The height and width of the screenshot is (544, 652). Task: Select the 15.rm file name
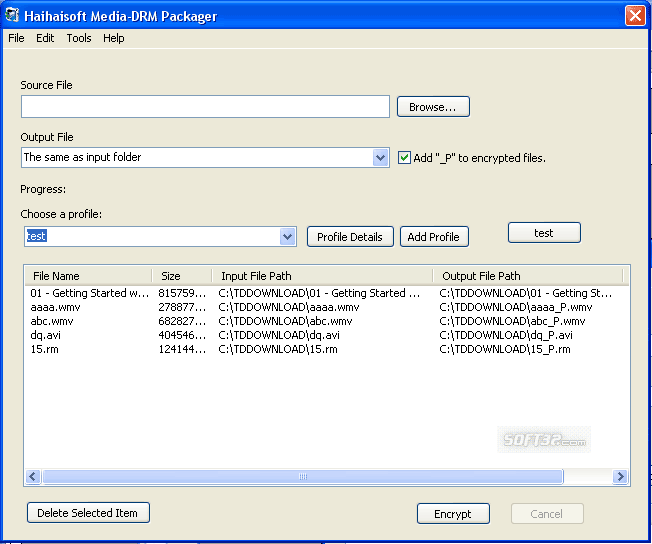coord(44,349)
